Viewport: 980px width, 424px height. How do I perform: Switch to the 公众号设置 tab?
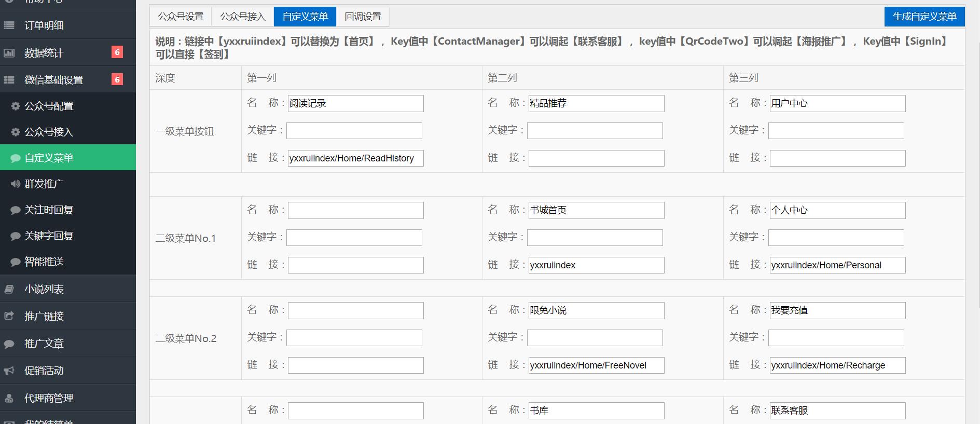click(x=181, y=17)
